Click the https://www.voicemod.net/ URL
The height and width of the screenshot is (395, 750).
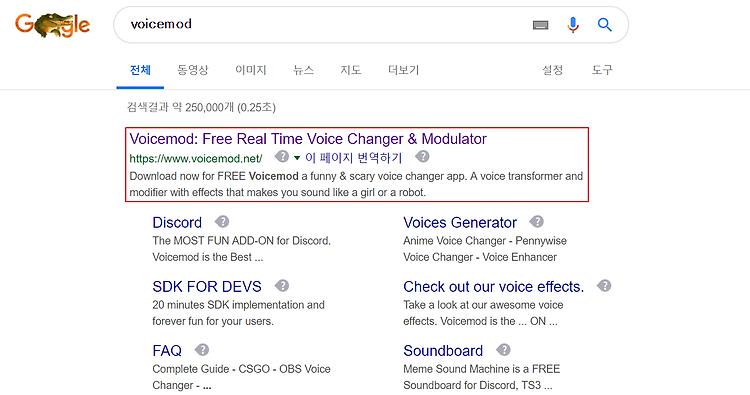tap(196, 158)
